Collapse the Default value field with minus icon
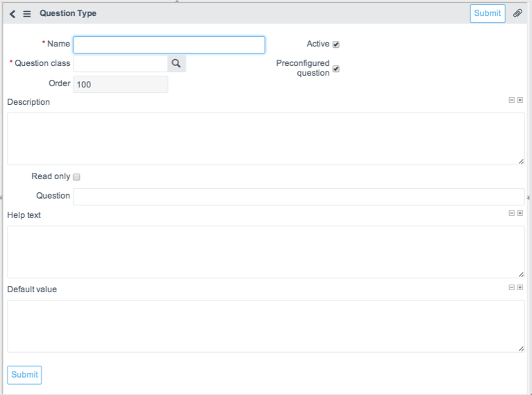The image size is (532, 395). tap(512, 287)
